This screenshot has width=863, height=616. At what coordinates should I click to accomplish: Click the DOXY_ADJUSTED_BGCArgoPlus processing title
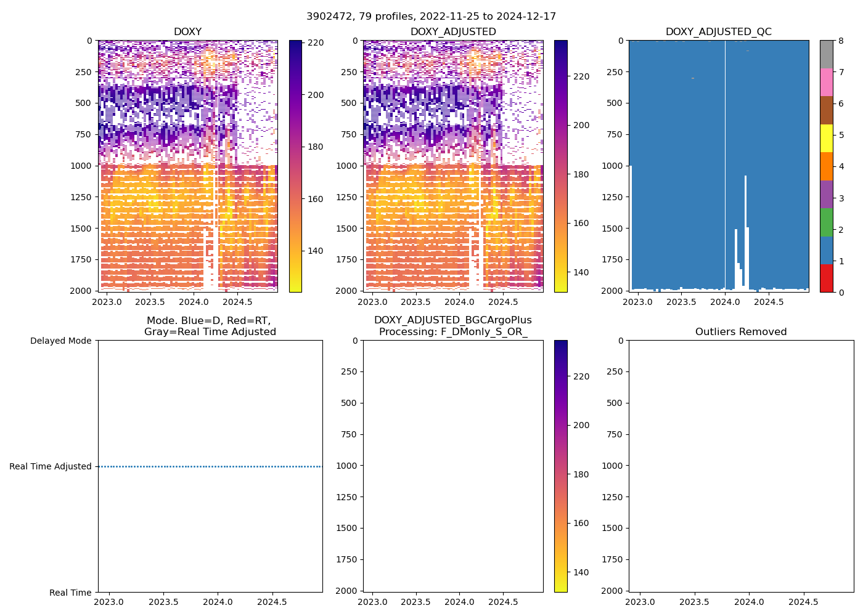pos(453,326)
